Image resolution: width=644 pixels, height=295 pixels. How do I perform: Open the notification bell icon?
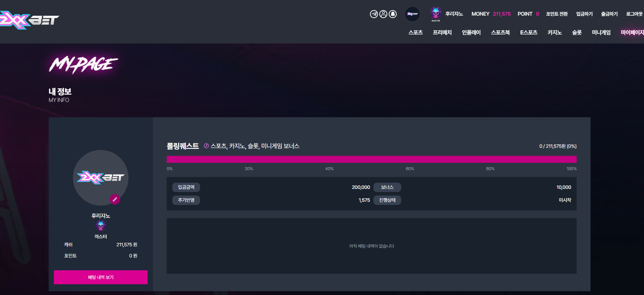[393, 14]
